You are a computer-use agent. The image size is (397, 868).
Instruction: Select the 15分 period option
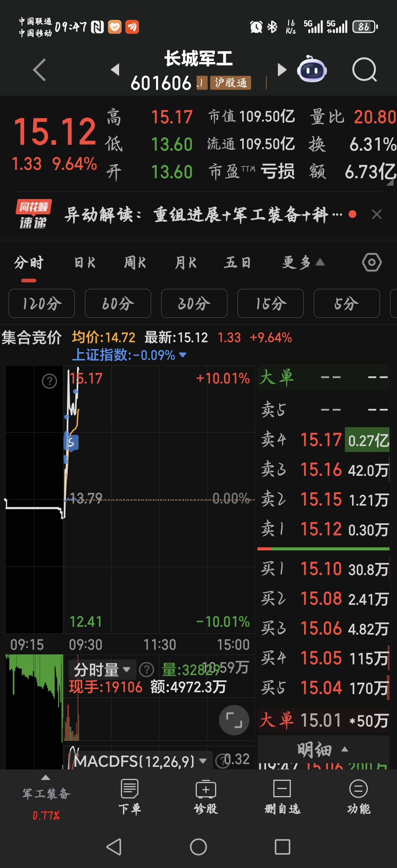(270, 303)
